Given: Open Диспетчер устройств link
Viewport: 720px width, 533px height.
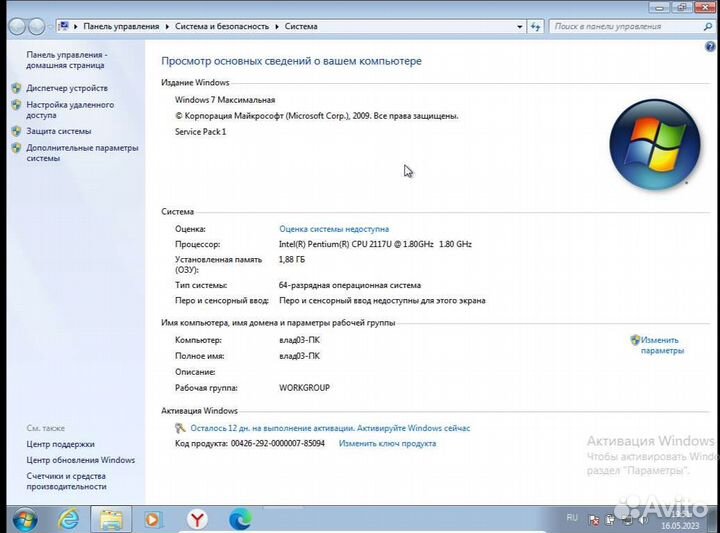Looking at the screenshot, I should tap(67, 88).
